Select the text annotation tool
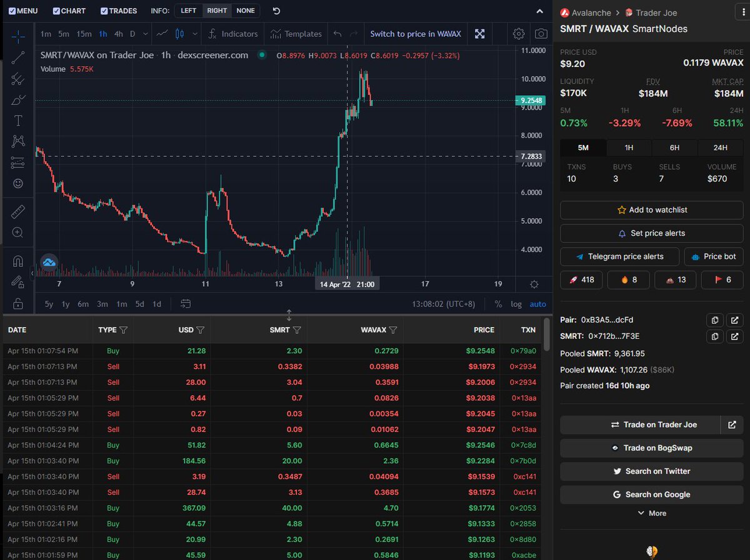 18,121
